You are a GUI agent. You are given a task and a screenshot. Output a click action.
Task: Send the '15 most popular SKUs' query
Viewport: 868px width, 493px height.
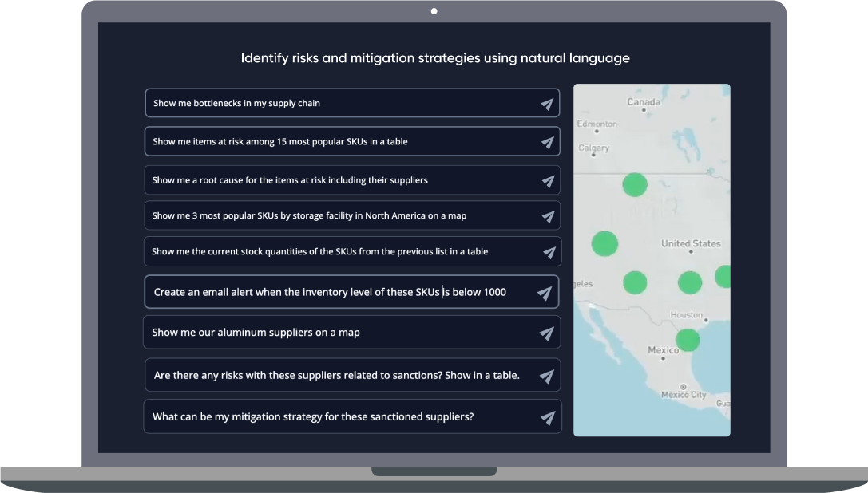[548, 142]
